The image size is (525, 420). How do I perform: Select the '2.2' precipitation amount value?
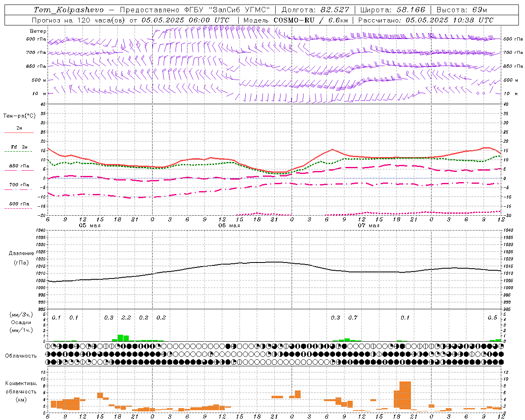pos(126,318)
